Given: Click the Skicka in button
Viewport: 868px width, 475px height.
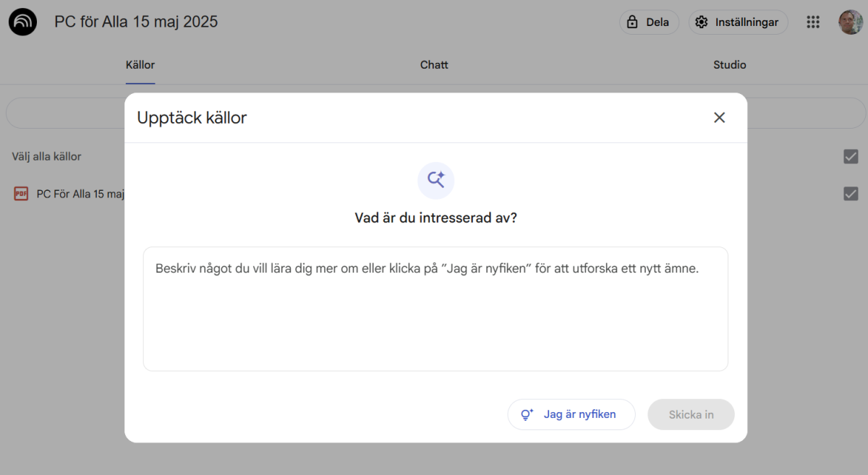Looking at the screenshot, I should tap(691, 414).
